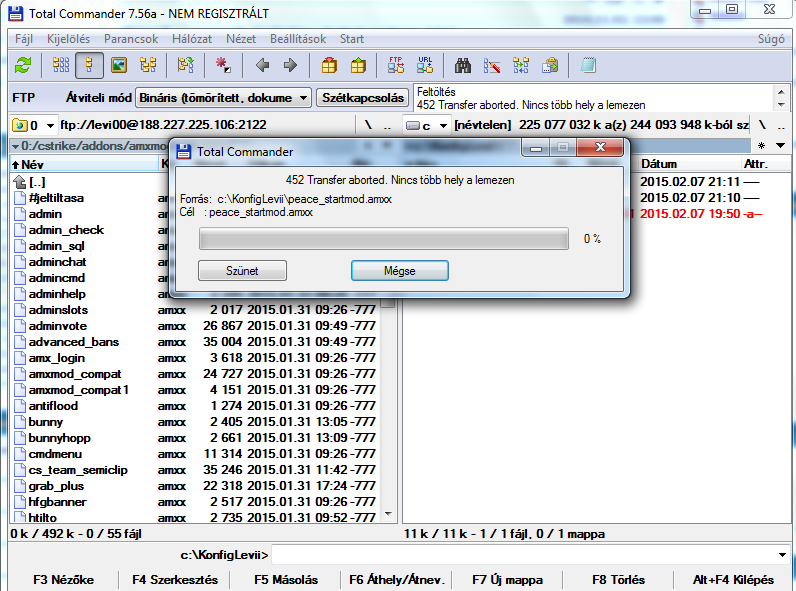
Task: Click the right panel favorites asterisk
Action: [x=761, y=146]
